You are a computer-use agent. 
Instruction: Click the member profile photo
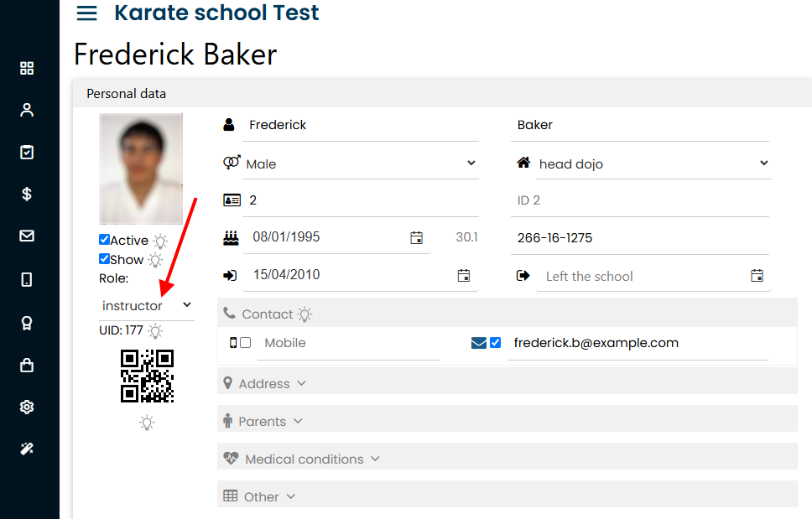tap(141, 169)
